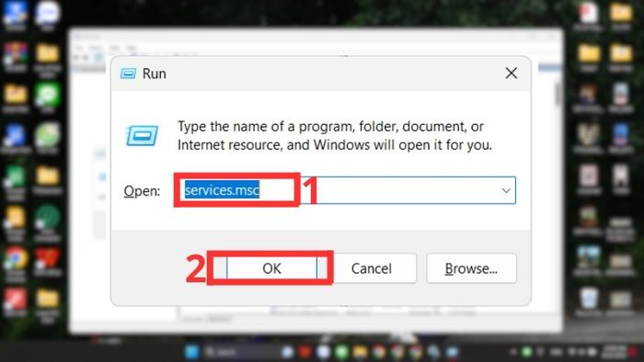Image resolution: width=644 pixels, height=362 pixels.
Task: Close the Run dialog with X
Action: tap(511, 74)
